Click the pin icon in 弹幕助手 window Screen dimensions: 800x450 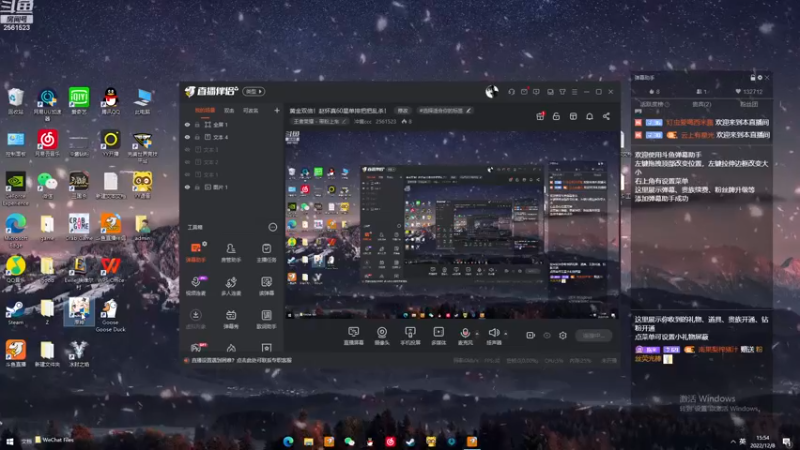tap(753, 78)
